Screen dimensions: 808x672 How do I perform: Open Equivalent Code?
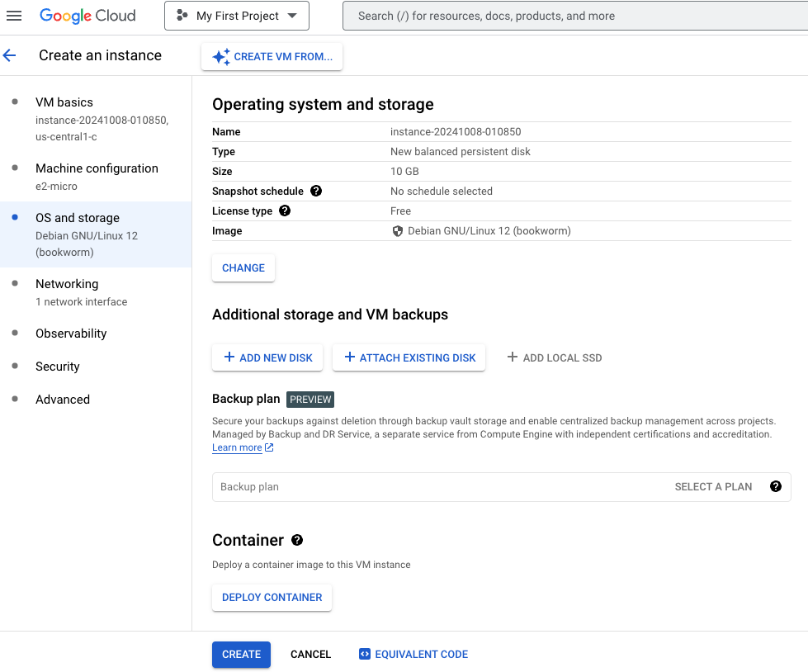click(413, 655)
